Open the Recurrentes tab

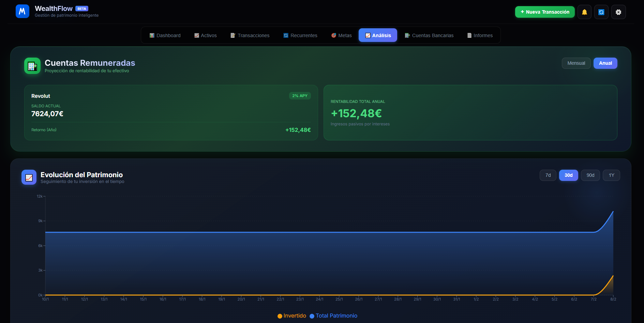click(300, 35)
